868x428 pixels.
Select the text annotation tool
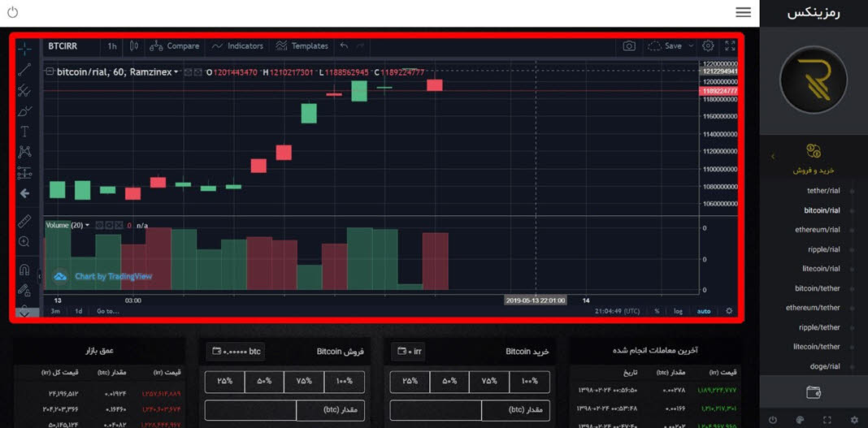(x=24, y=131)
